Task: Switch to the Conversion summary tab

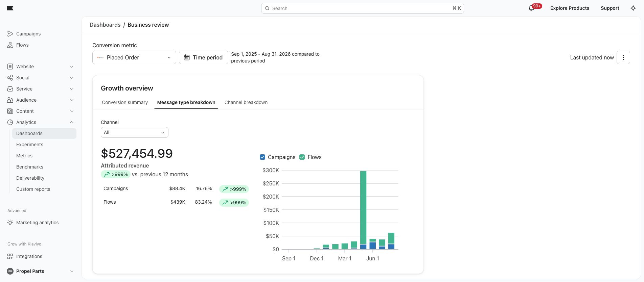Action: [x=125, y=102]
